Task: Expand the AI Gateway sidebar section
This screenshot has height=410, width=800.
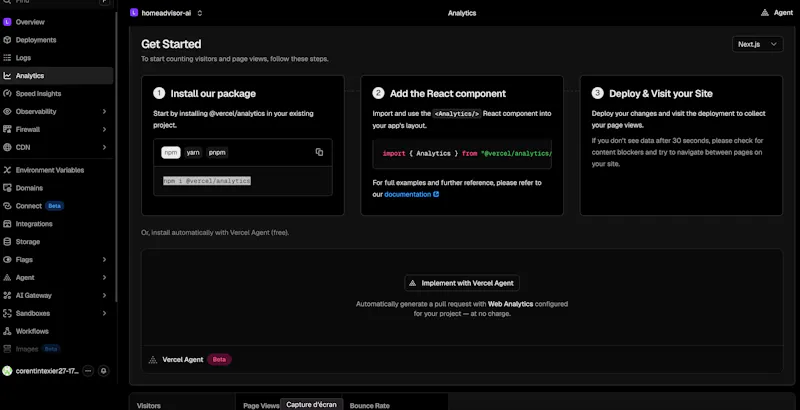Action: (x=104, y=295)
